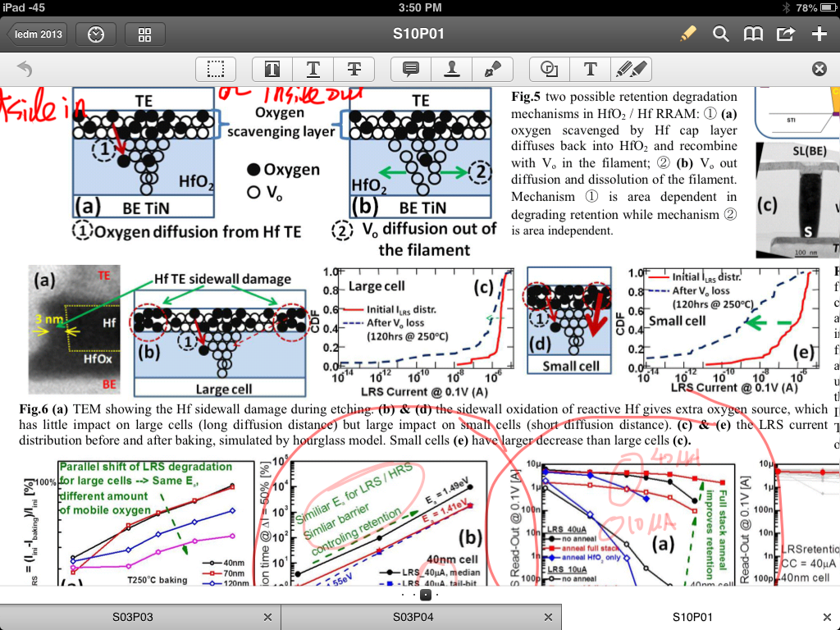The image size is (840, 630).
Task: Open recent documents clock icon
Action: click(x=96, y=34)
